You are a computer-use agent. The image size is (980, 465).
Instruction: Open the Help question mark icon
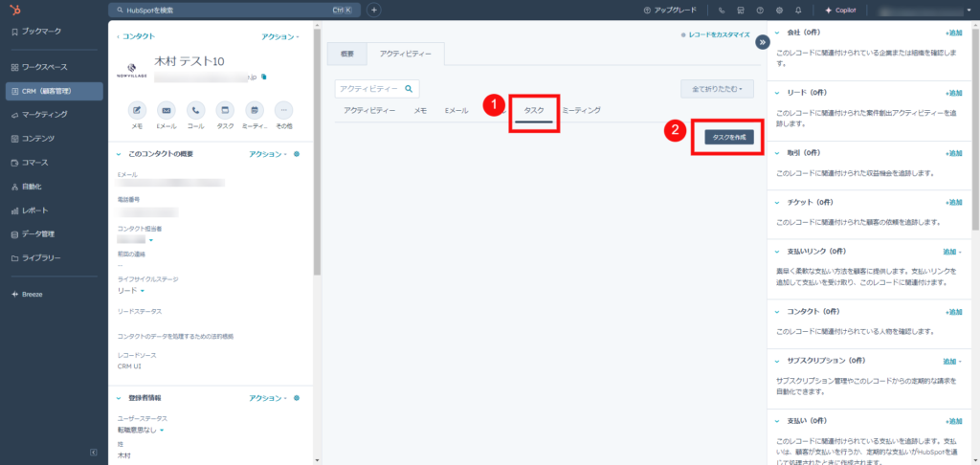click(760, 10)
